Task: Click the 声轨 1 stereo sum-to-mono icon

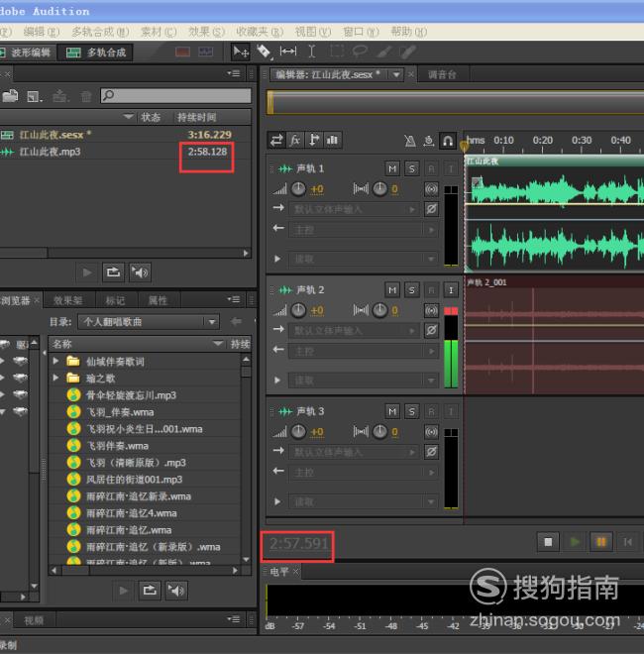Action: 431,189
